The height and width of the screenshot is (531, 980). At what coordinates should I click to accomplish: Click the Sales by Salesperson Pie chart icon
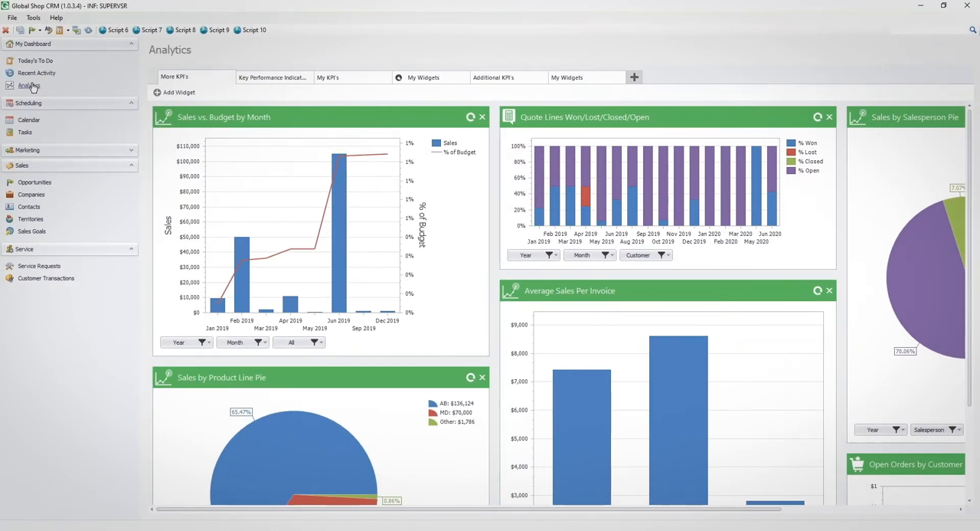click(x=858, y=117)
